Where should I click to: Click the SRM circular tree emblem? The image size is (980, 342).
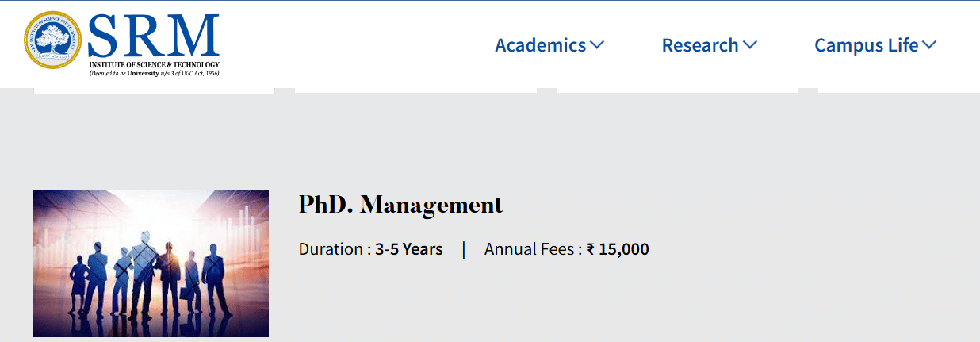pos(53,40)
